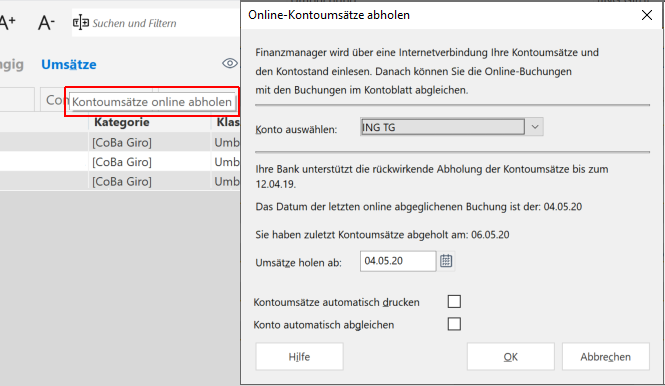This screenshot has width=665, height=386.
Task: Decrease font size with A- icon
Action: tap(46, 22)
